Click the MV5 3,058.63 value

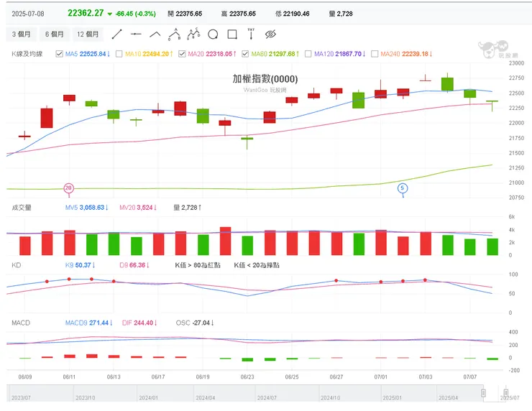point(86,208)
